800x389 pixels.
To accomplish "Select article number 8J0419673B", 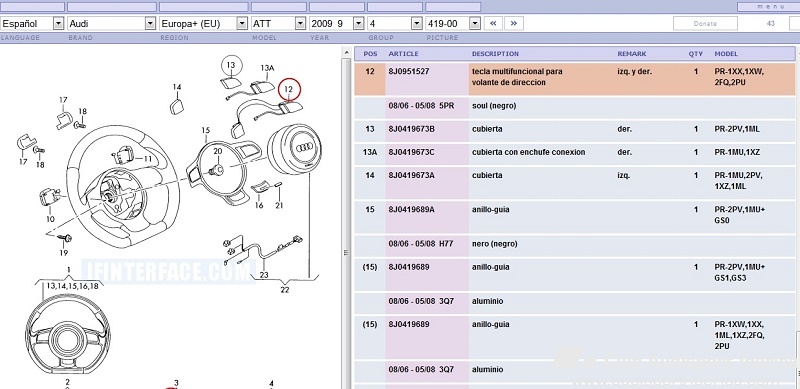I will (412, 129).
